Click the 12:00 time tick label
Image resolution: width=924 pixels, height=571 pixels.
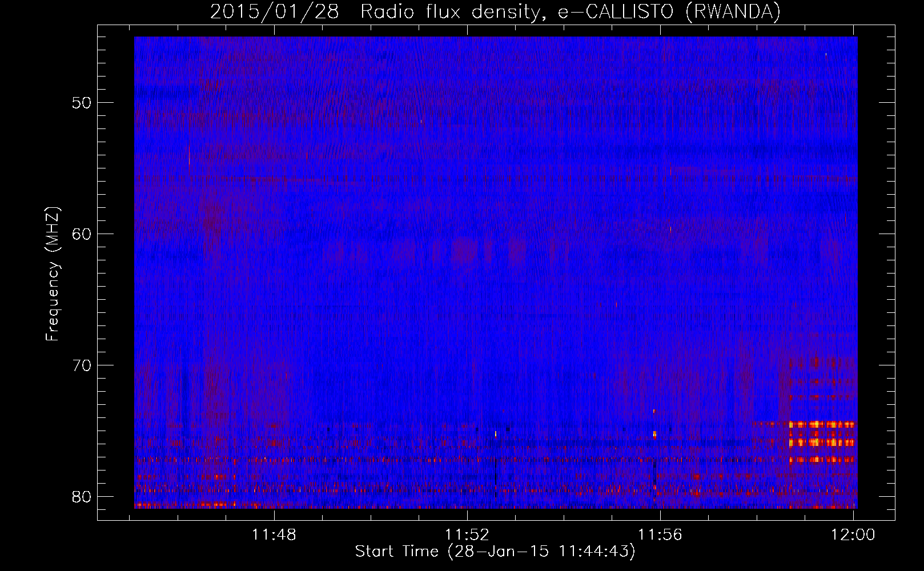[x=853, y=535]
